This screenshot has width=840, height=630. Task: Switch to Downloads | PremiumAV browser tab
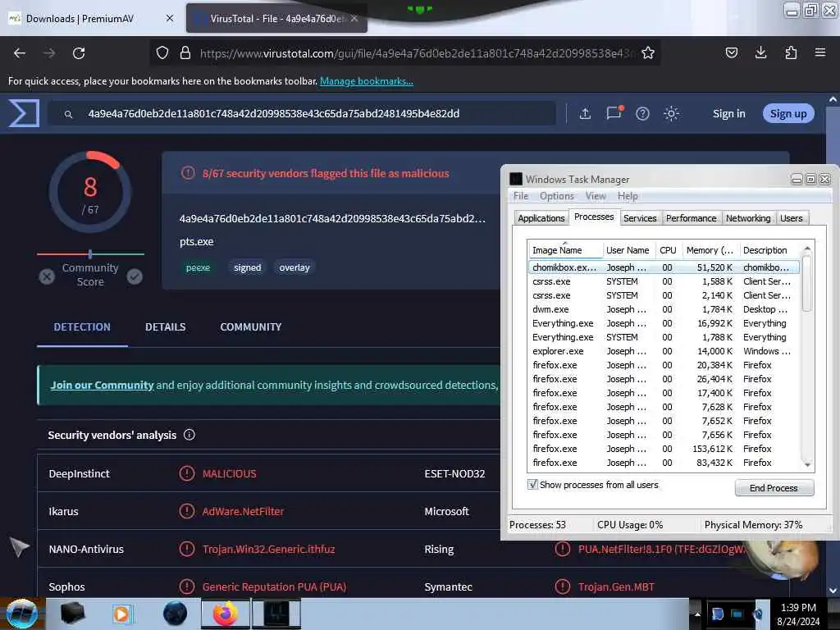coord(80,19)
